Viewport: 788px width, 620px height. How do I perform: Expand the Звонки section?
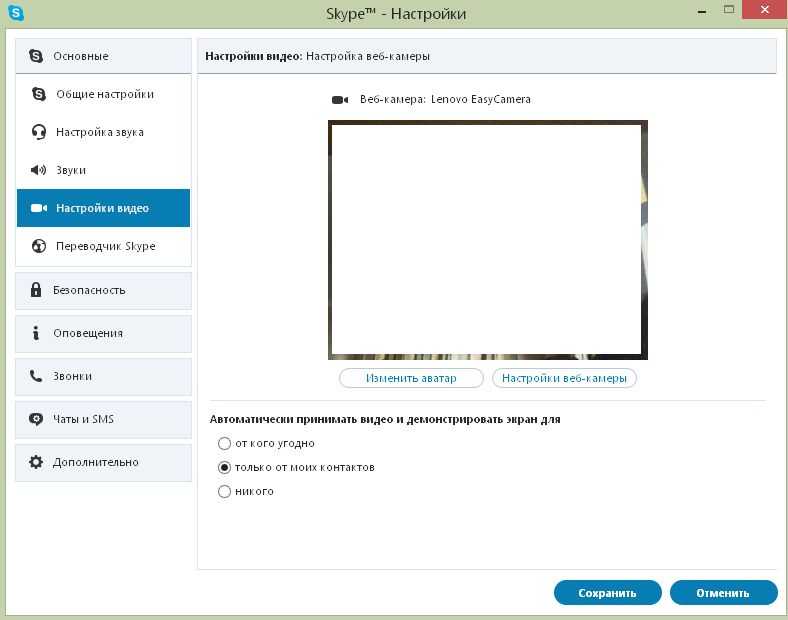tap(104, 376)
